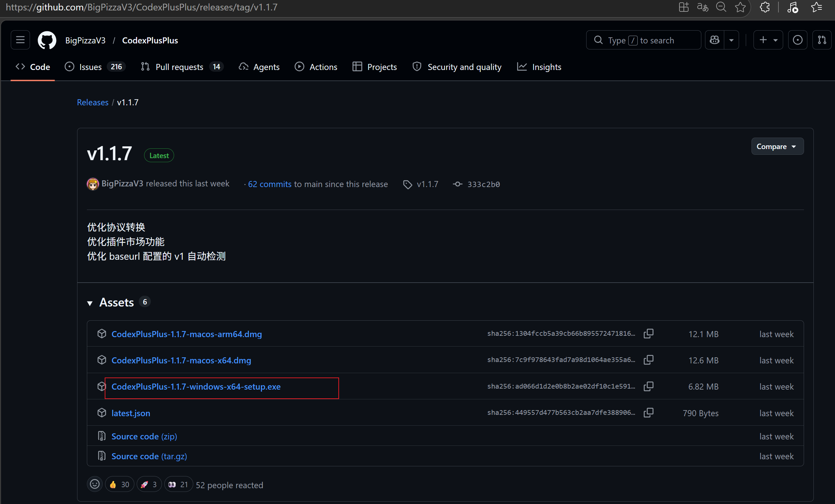This screenshot has width=835, height=504.
Task: Download CodexPlusPlus-1.1.7-macos-arm64.dmg
Action: (187, 334)
